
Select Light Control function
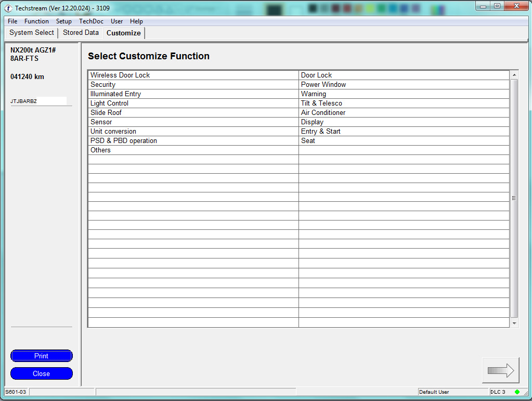tap(193, 103)
